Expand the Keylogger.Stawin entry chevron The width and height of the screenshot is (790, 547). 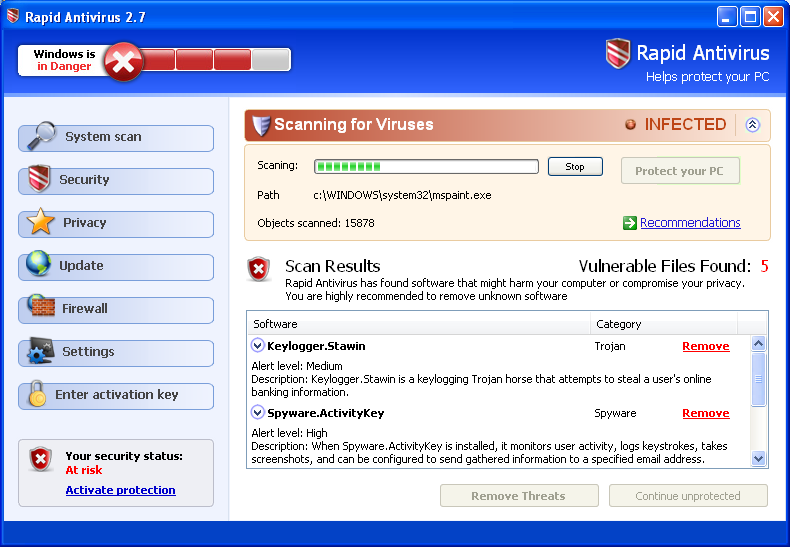click(258, 346)
